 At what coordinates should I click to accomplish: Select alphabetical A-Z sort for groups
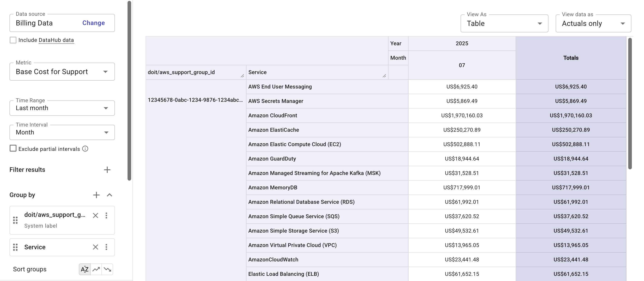(x=84, y=269)
